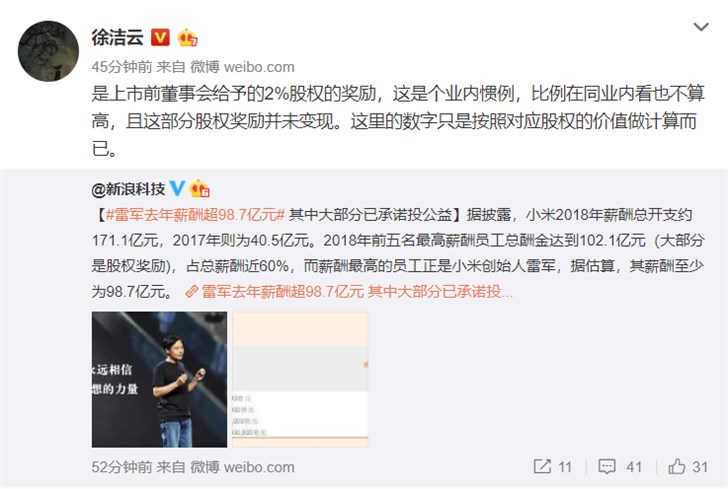
Task: Click the crown icon next to 新浪科技
Action: [x=200, y=188]
